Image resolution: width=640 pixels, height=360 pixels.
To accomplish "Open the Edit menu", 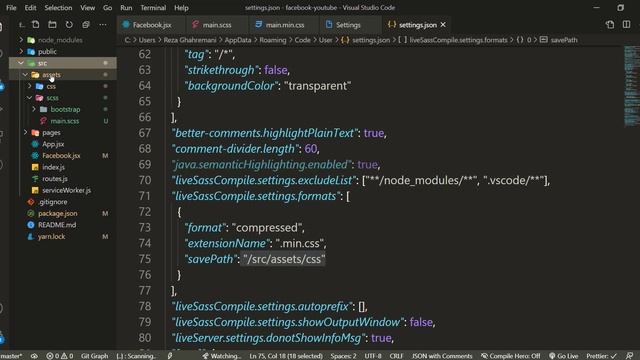I will point(30,8).
